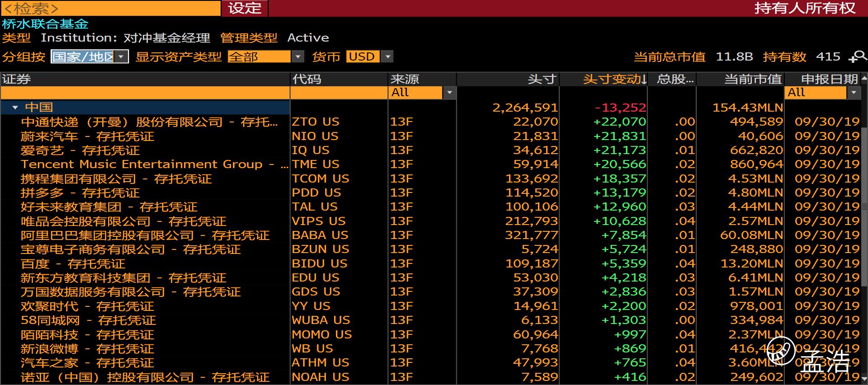Click the MOMO US ticker code
The width and height of the screenshot is (868, 385).
tap(322, 334)
